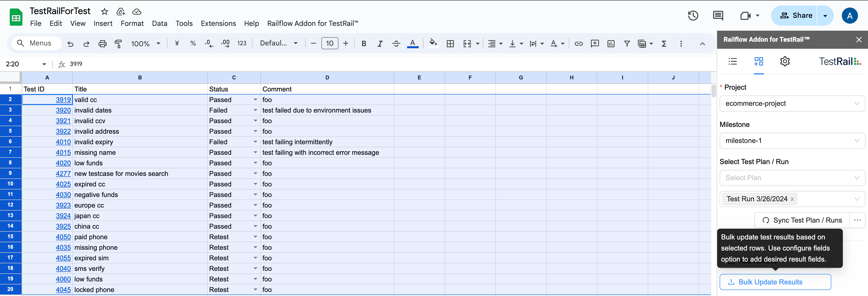Open Railflow Addon for TestRail menu
The image size is (868, 296).
tap(312, 23)
